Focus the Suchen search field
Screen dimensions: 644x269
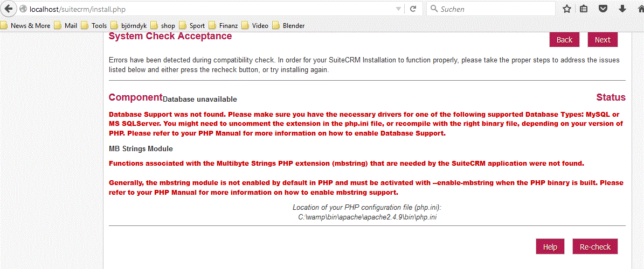point(490,9)
